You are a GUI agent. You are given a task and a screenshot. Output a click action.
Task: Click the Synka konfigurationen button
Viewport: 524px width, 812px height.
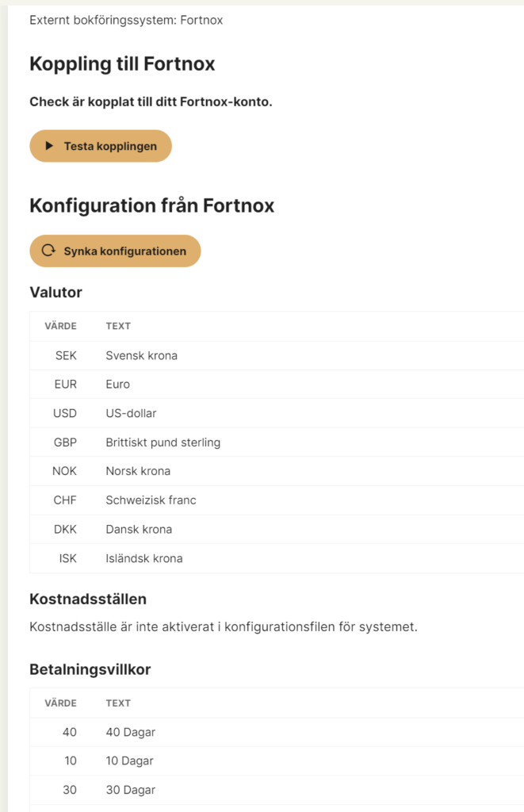click(x=115, y=251)
